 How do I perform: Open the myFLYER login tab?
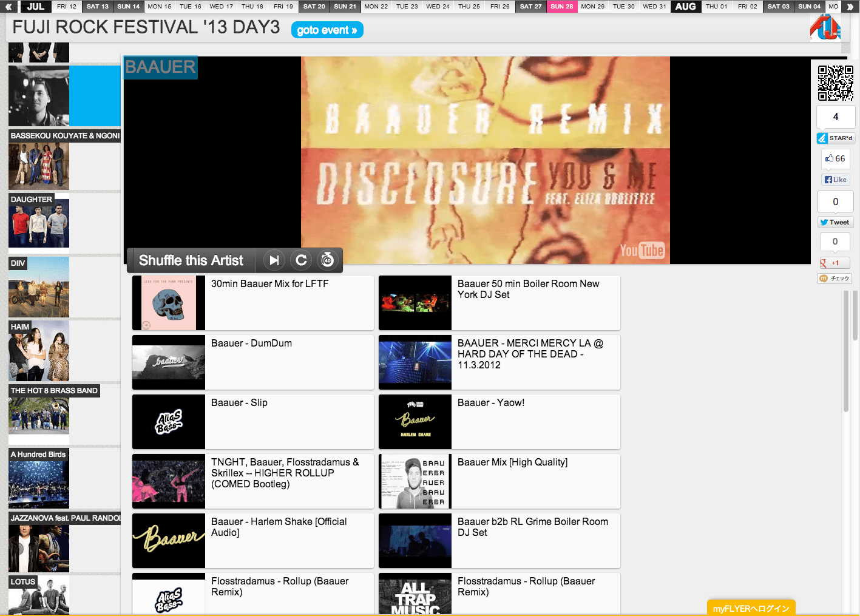click(x=751, y=608)
